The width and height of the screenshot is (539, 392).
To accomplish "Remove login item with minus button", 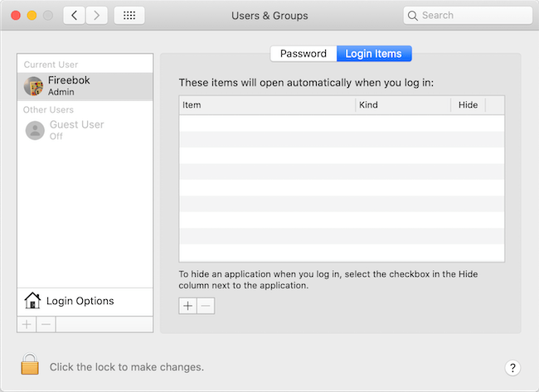I will (x=206, y=306).
